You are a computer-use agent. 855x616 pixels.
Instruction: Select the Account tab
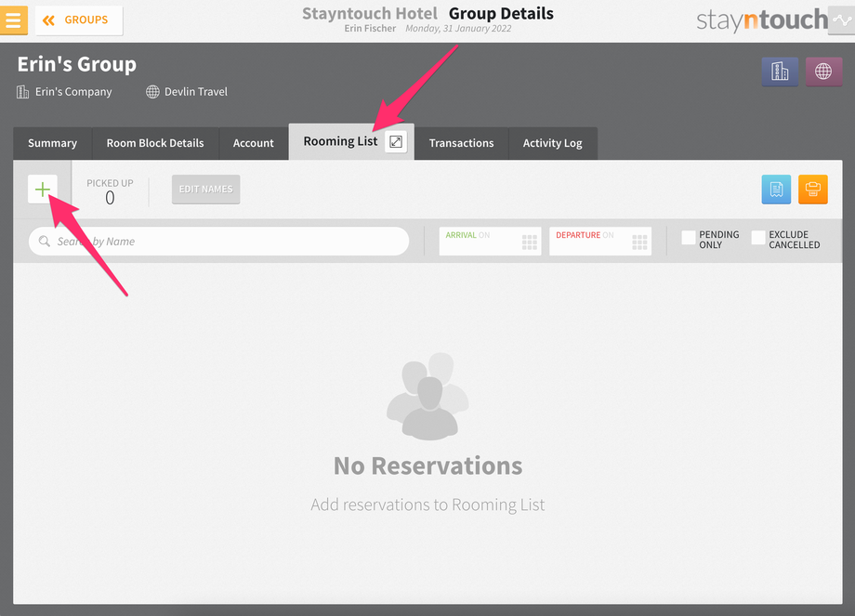(254, 143)
